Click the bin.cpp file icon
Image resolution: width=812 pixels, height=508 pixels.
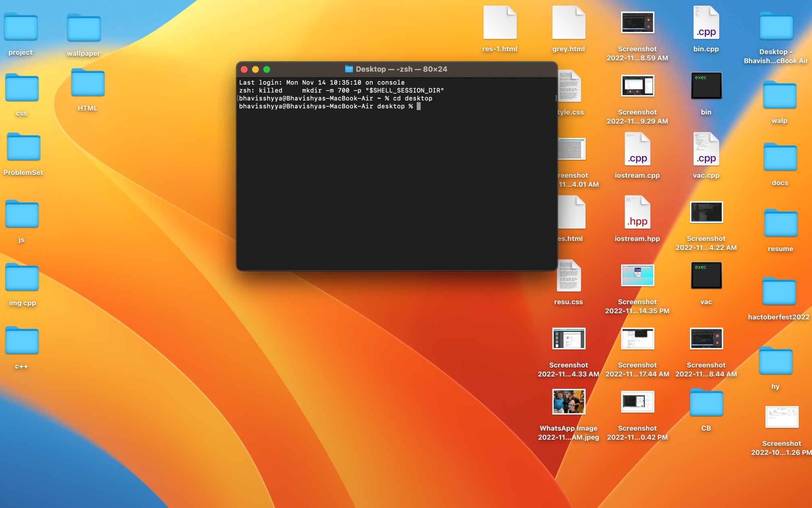click(x=706, y=23)
